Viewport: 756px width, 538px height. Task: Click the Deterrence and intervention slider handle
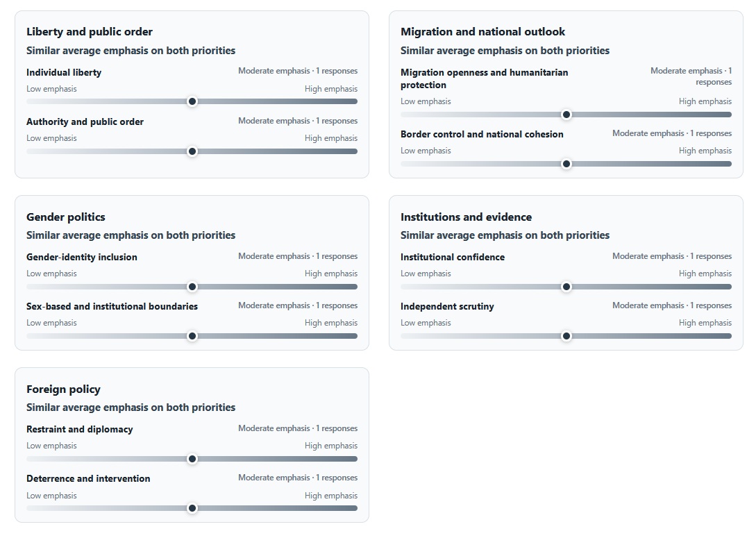192,508
